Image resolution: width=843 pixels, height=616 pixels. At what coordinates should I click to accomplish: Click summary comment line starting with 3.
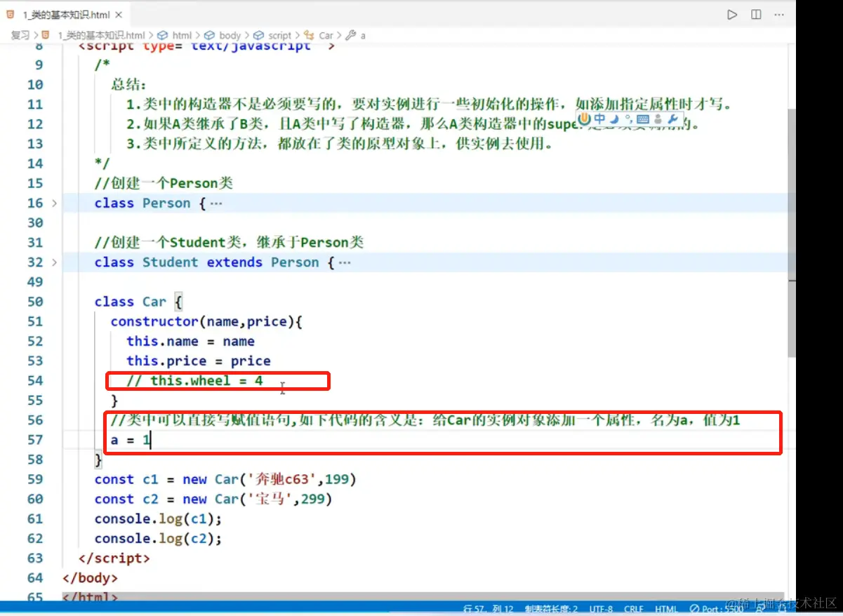click(340, 144)
